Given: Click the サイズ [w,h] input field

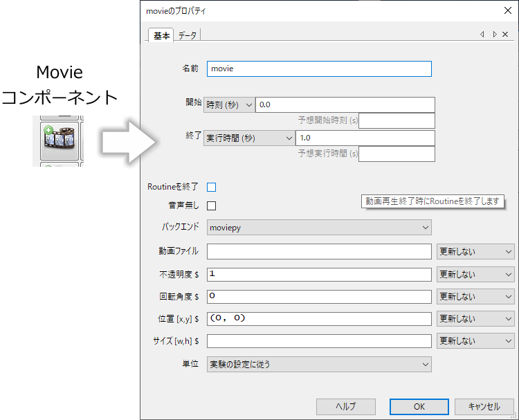Looking at the screenshot, I should tap(319, 341).
